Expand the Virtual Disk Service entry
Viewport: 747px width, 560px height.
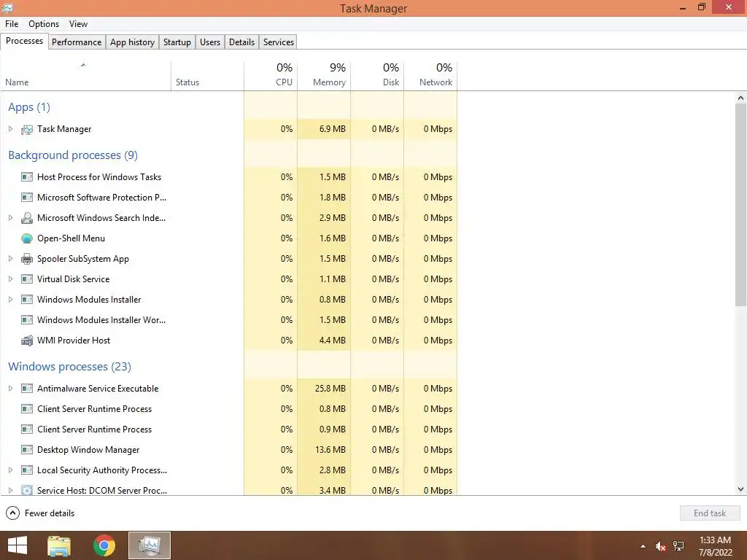coord(10,279)
